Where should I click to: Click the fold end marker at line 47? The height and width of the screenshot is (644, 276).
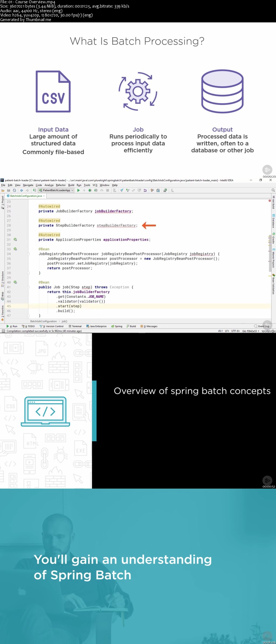pos(28,316)
